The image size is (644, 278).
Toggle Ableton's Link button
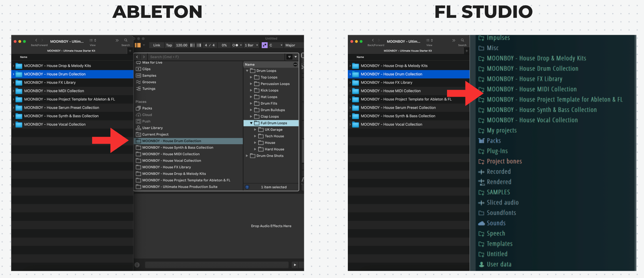[x=157, y=45]
